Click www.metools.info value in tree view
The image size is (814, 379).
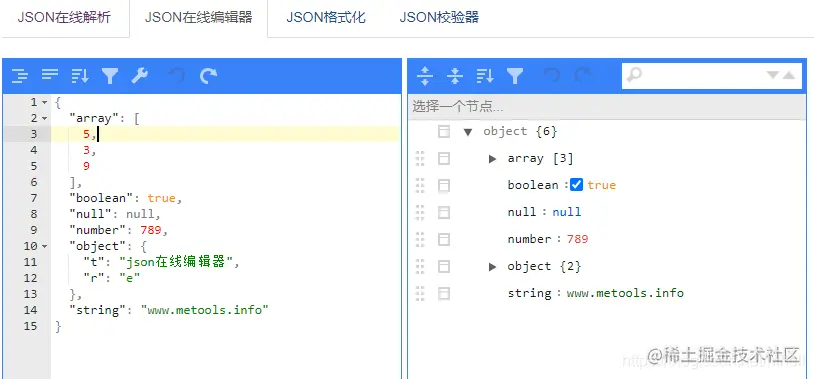pos(625,293)
